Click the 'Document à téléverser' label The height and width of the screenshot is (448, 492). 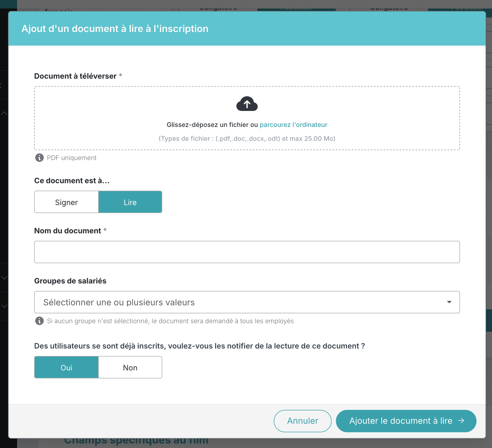click(x=75, y=76)
